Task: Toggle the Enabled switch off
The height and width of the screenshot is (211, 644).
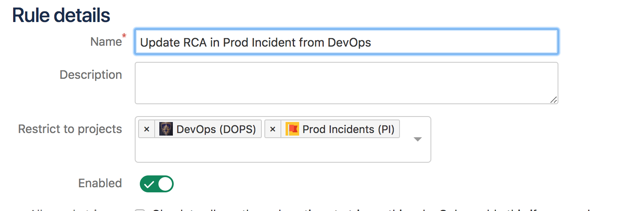Action: 156,183
